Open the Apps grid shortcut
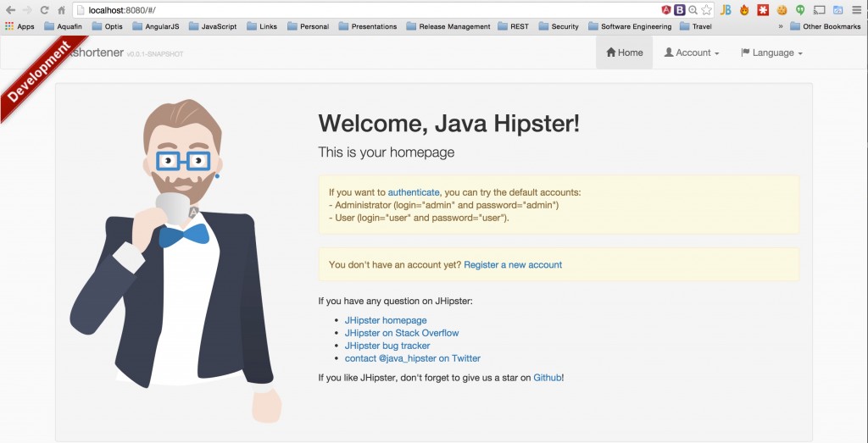This screenshot has width=868, height=443. click(19, 26)
